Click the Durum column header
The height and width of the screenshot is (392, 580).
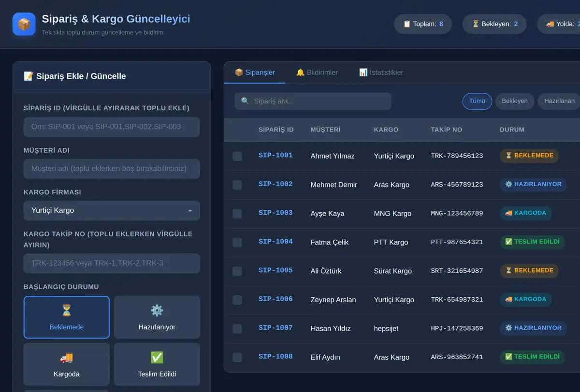(512, 130)
